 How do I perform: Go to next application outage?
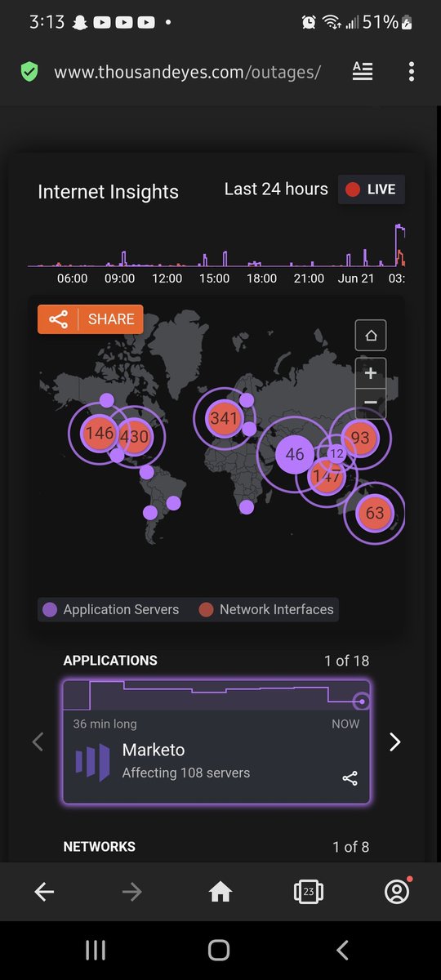pyautogui.click(x=395, y=742)
